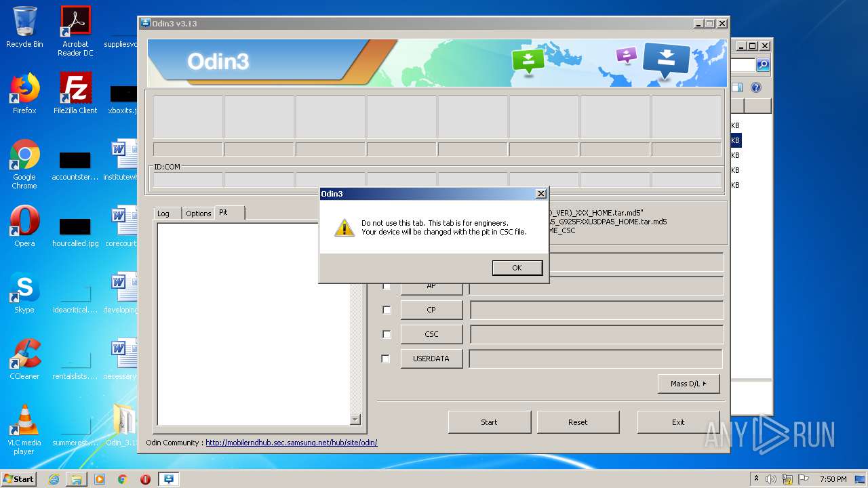868x488 pixels.
Task: Launch Acrobat Reader DC from desktop
Action: pyautogui.click(x=75, y=31)
